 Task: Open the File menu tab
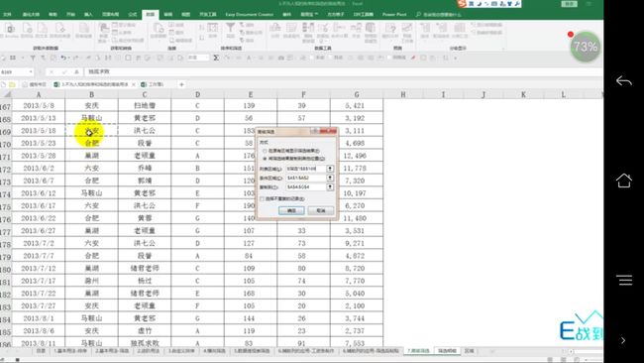click(x=7, y=15)
